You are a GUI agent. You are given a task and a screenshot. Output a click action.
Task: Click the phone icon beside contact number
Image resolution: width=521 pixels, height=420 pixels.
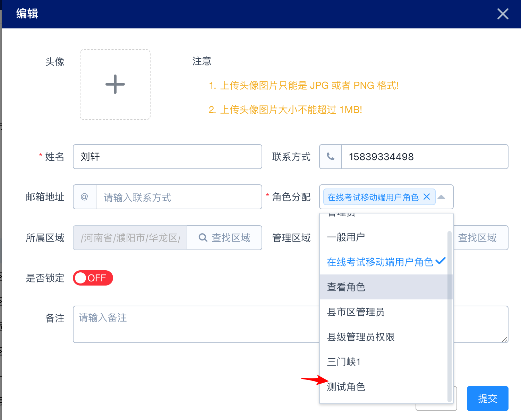pos(330,157)
